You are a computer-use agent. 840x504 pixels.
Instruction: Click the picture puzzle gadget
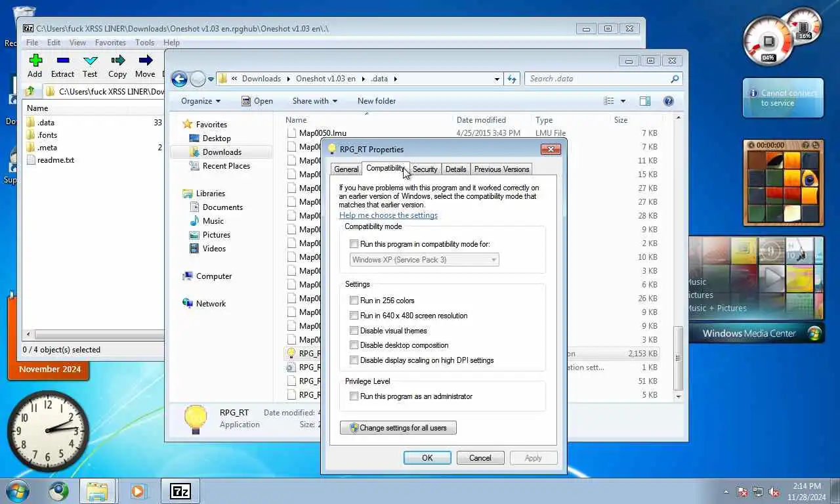(x=783, y=182)
